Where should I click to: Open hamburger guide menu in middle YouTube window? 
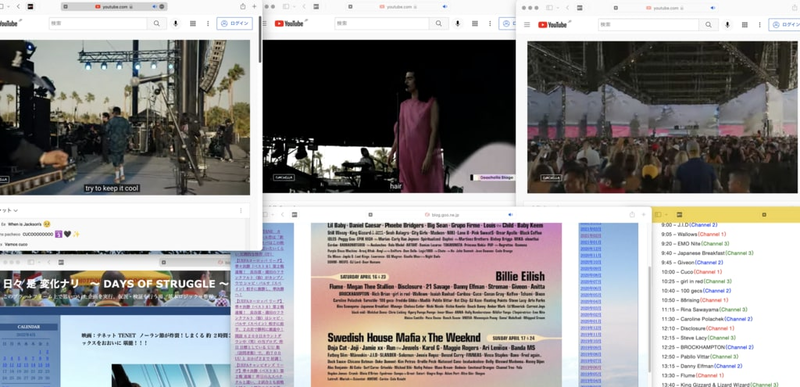265,23
